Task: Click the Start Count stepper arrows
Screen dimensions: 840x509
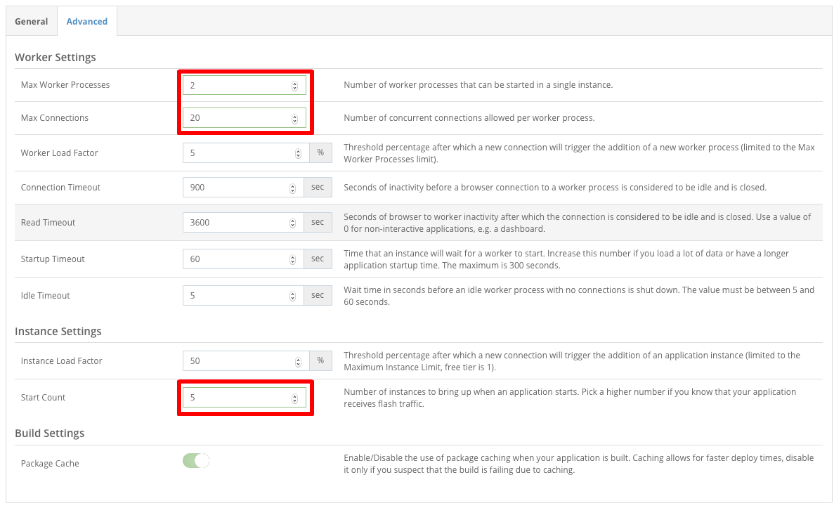Action: coord(295,398)
